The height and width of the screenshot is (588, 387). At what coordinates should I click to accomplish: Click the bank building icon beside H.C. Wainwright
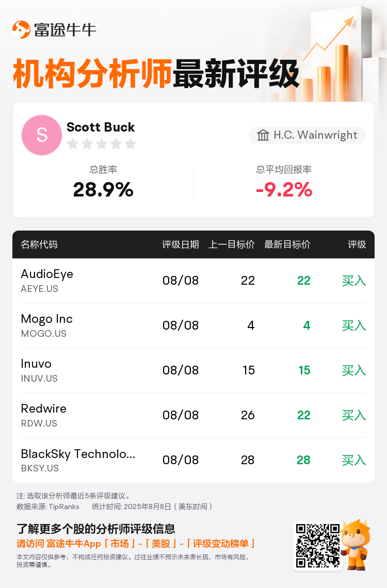(x=263, y=135)
